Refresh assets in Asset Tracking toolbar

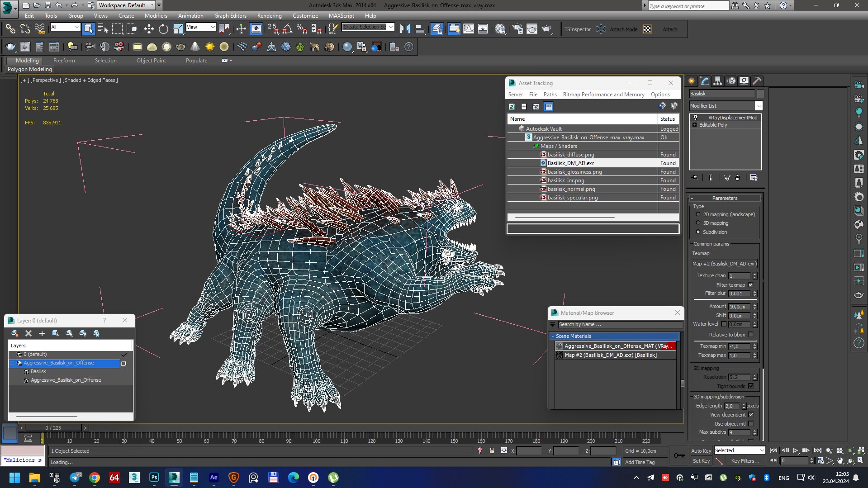(512, 107)
